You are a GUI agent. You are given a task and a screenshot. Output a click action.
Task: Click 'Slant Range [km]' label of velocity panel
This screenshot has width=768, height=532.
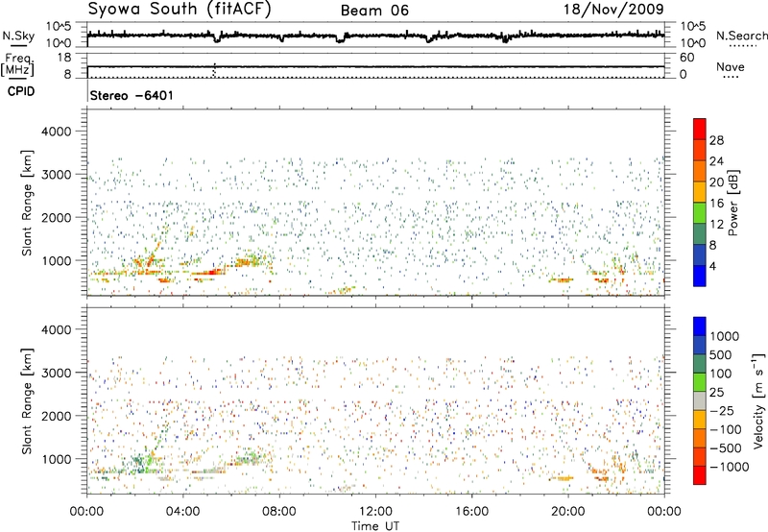pyautogui.click(x=27, y=401)
